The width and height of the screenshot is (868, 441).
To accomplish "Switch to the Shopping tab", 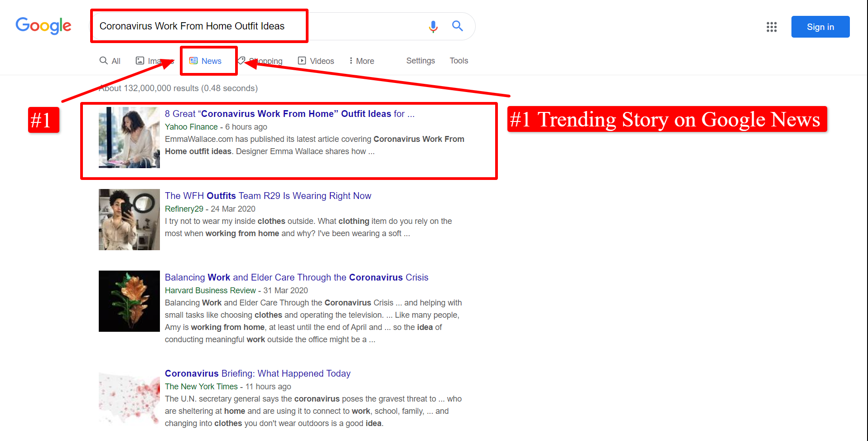I will pos(260,61).
